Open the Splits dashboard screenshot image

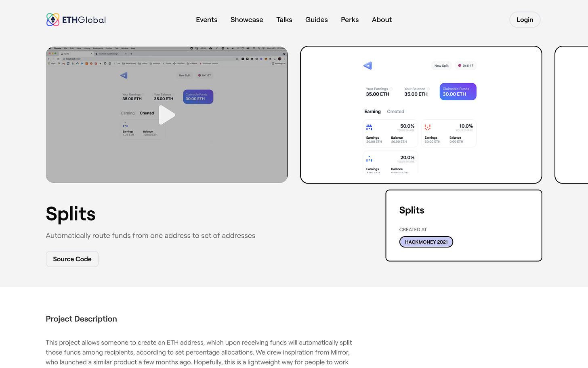tap(421, 114)
